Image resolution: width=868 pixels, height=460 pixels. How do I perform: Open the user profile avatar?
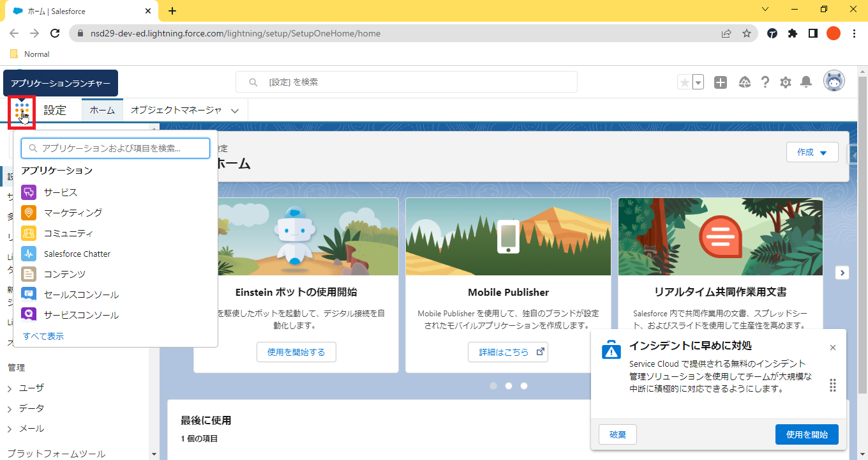coord(834,81)
